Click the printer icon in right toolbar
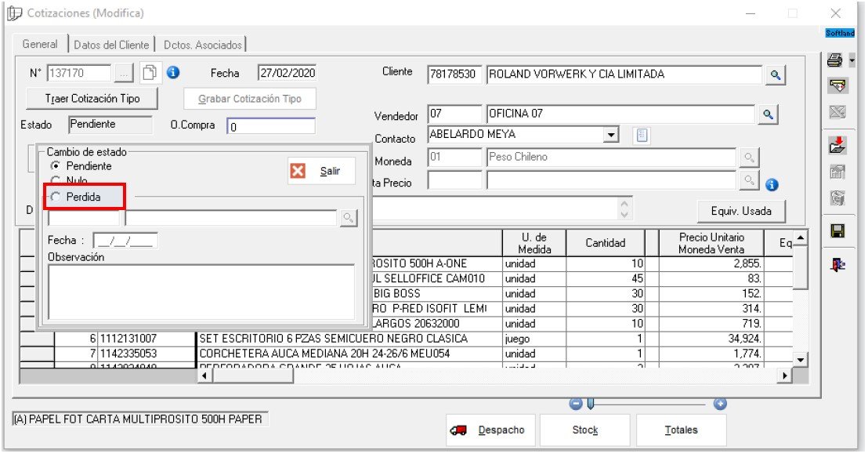Screen dimensions: 868x457 835,60
